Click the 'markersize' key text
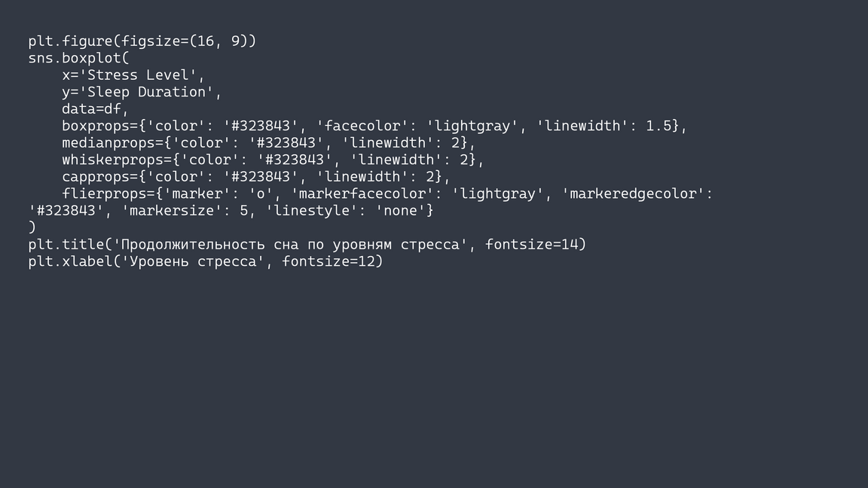 pyautogui.click(x=176, y=211)
